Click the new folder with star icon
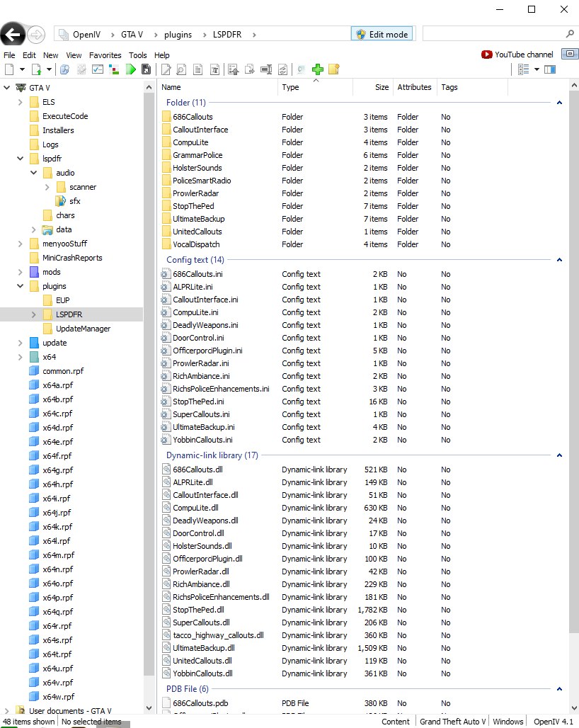This screenshot has height=728, width=579. (x=334, y=69)
